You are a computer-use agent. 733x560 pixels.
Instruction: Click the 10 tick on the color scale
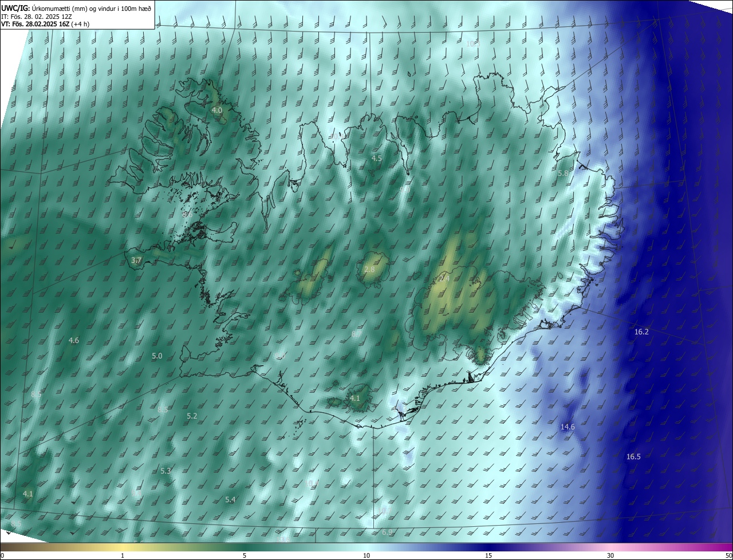(366, 555)
